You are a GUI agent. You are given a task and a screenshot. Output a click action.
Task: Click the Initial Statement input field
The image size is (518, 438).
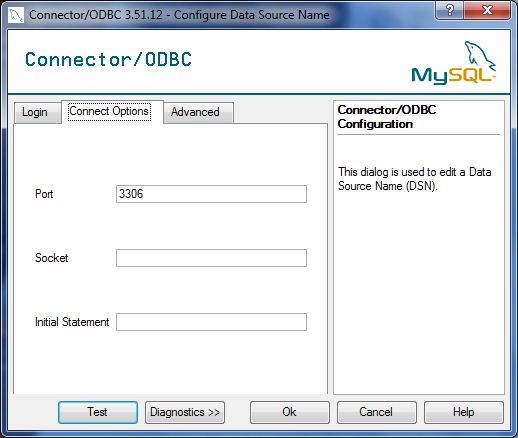[211, 322]
